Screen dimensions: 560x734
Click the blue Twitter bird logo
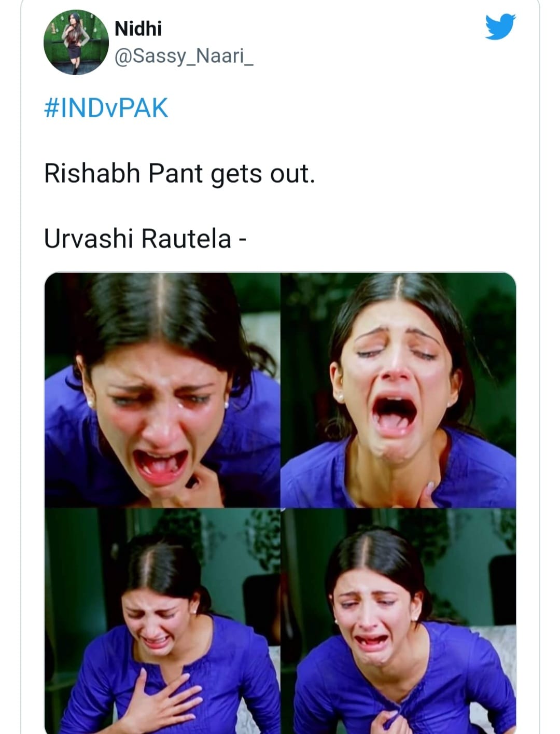coord(500,27)
